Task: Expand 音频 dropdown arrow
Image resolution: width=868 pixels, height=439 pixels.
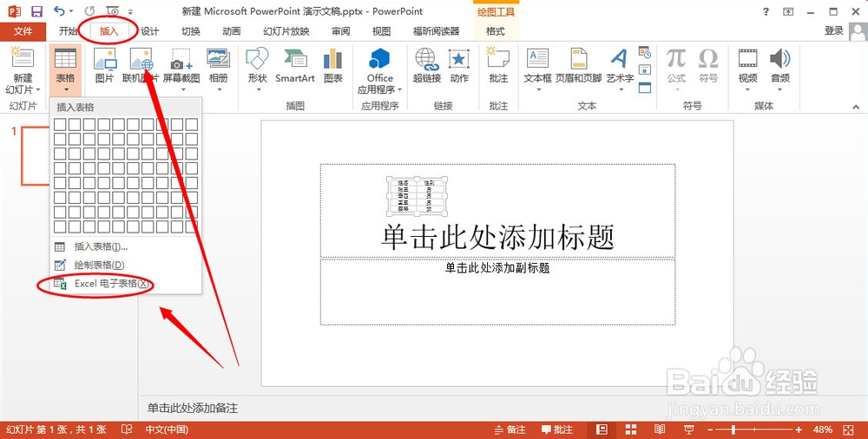Action: click(780, 89)
